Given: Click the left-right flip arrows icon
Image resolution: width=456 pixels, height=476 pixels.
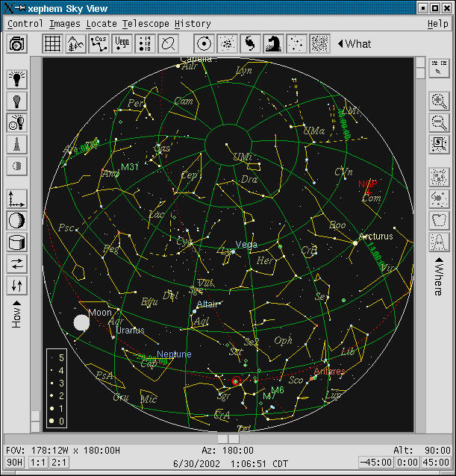Looking at the screenshot, I should pyautogui.click(x=16, y=264).
